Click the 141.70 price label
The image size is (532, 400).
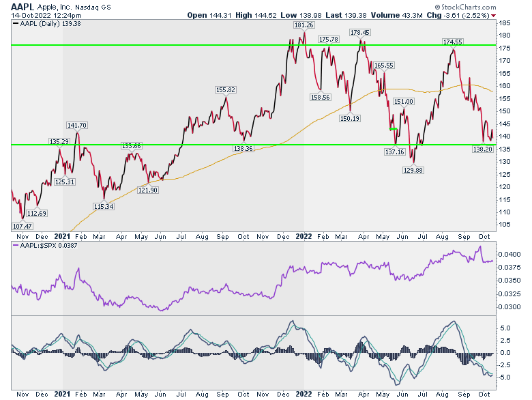click(x=77, y=126)
